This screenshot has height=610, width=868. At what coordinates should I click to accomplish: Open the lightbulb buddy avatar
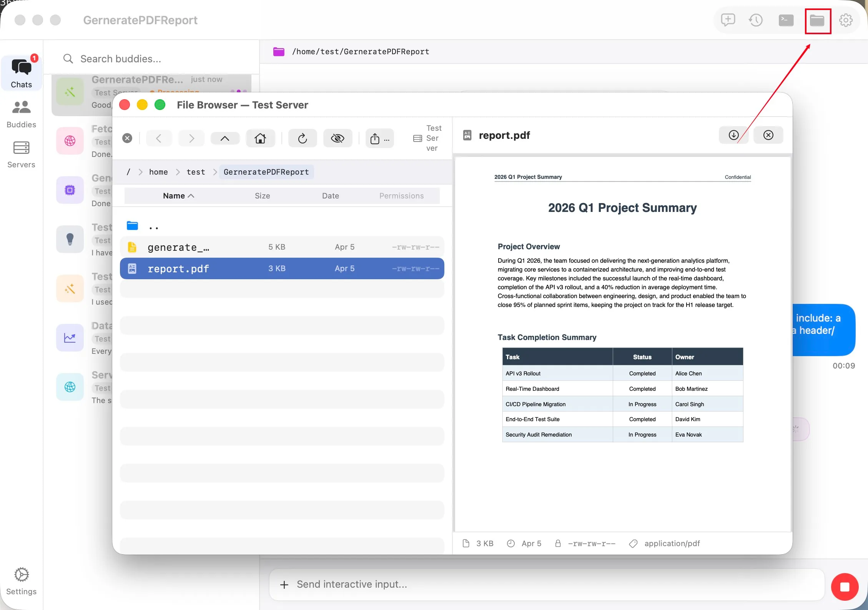(x=70, y=239)
